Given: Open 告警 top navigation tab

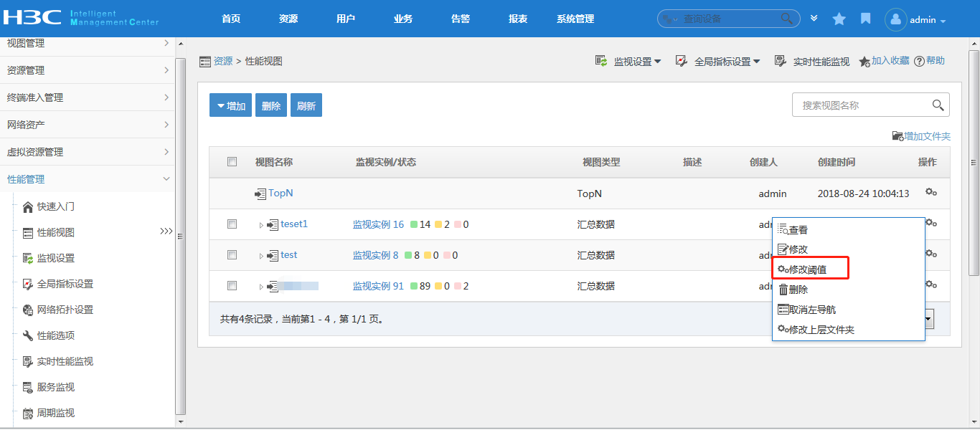Looking at the screenshot, I should coord(461,19).
